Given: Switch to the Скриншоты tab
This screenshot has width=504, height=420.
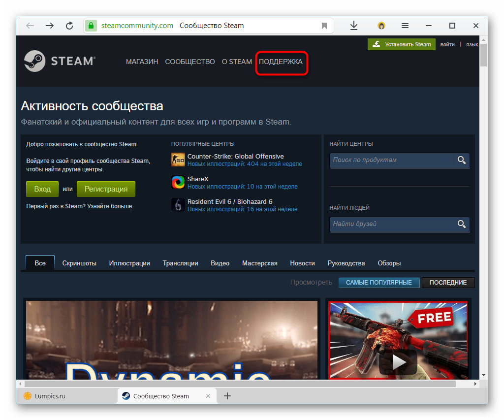Looking at the screenshot, I should point(79,263).
